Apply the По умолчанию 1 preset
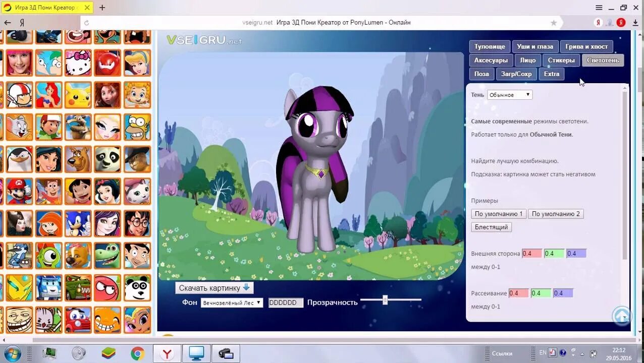 point(499,214)
